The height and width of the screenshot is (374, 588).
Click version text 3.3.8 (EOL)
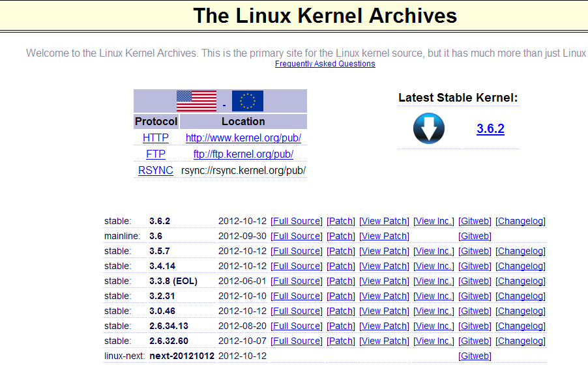pyautogui.click(x=173, y=281)
